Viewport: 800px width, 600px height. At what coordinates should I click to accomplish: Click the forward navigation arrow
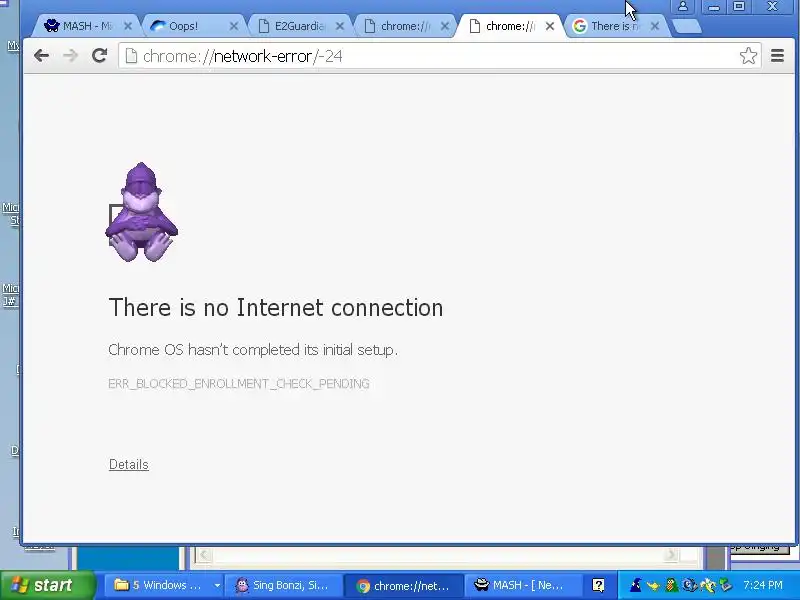point(70,56)
